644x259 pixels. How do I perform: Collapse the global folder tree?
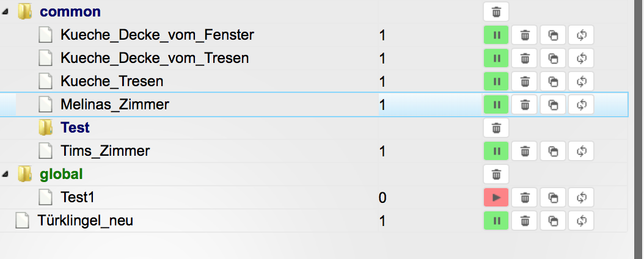tap(5, 174)
